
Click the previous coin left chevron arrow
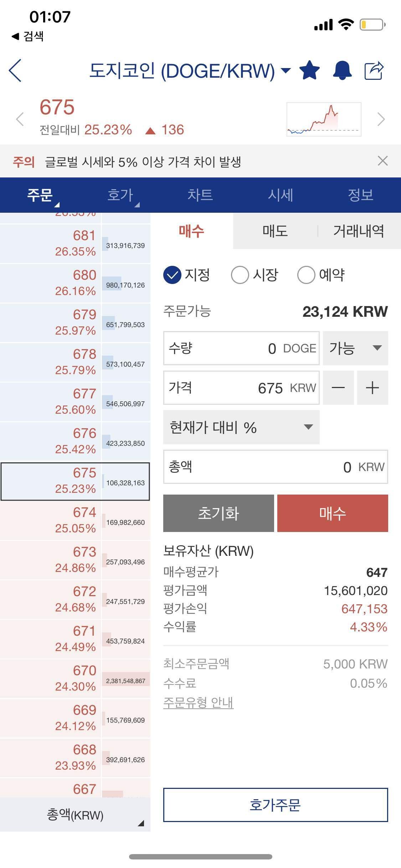20,119
